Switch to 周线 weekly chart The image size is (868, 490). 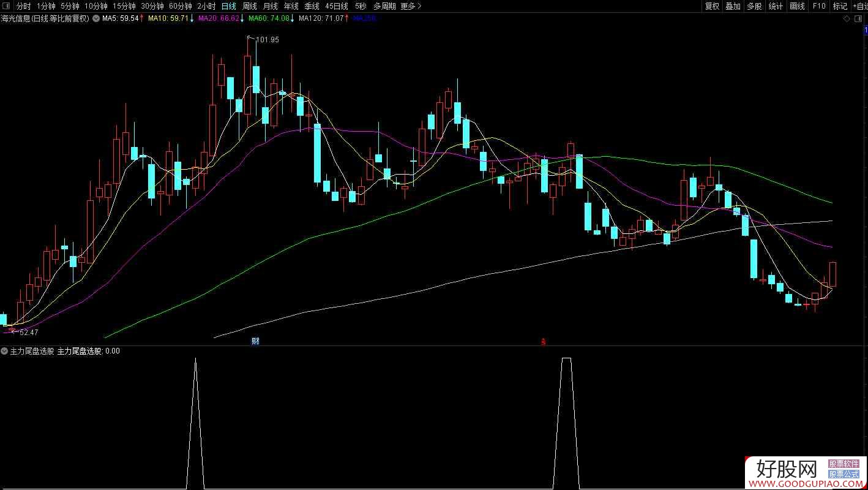[250, 6]
